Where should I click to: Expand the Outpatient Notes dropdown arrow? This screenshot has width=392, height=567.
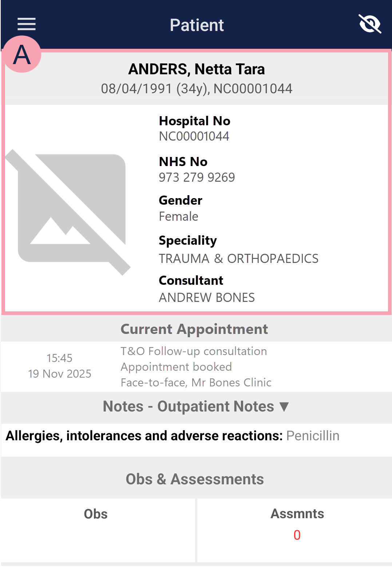point(284,406)
